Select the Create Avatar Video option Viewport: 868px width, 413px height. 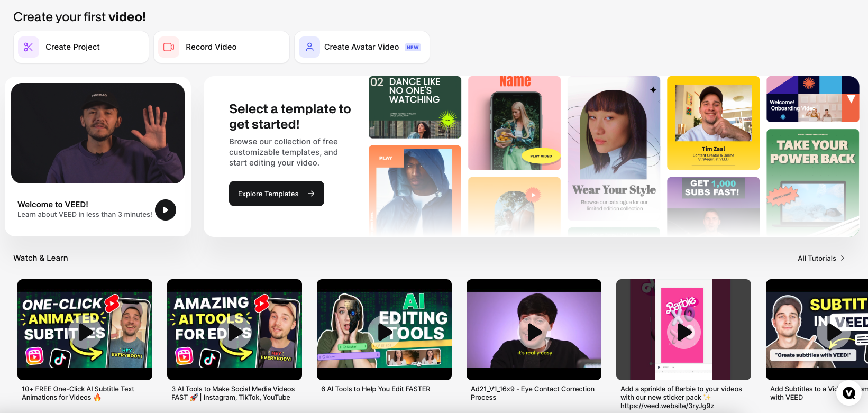[362, 47]
